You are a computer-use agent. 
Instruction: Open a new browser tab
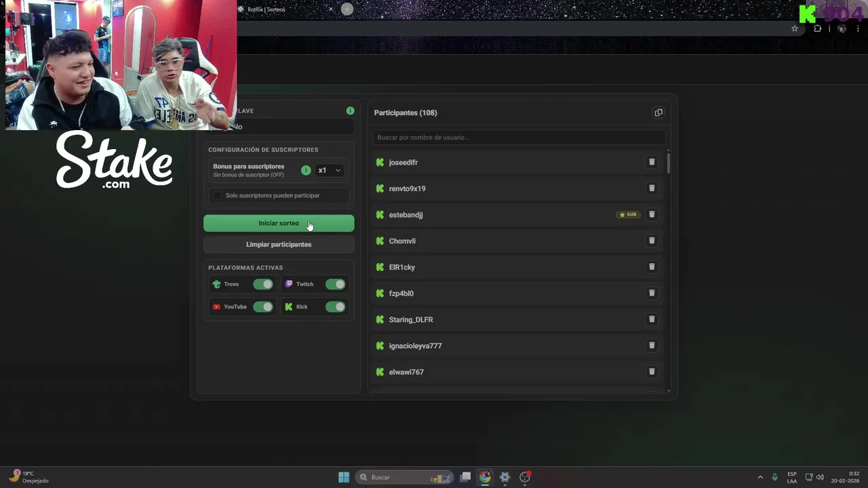point(347,9)
